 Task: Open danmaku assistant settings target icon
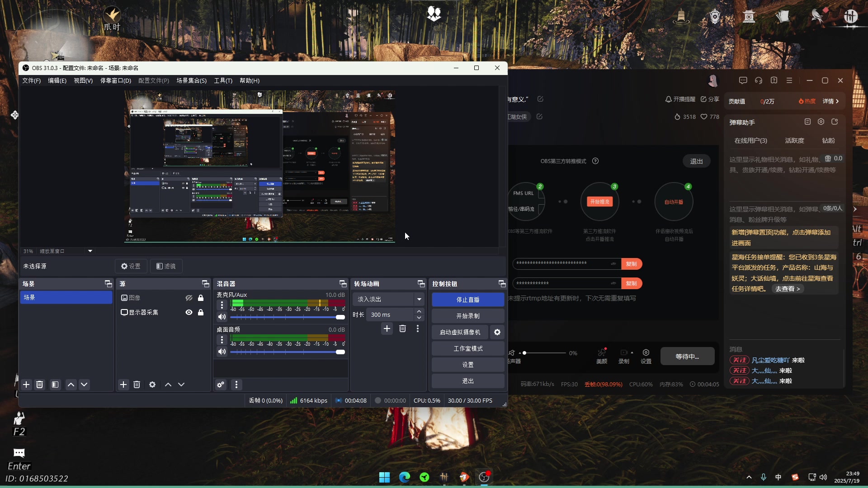(x=821, y=122)
